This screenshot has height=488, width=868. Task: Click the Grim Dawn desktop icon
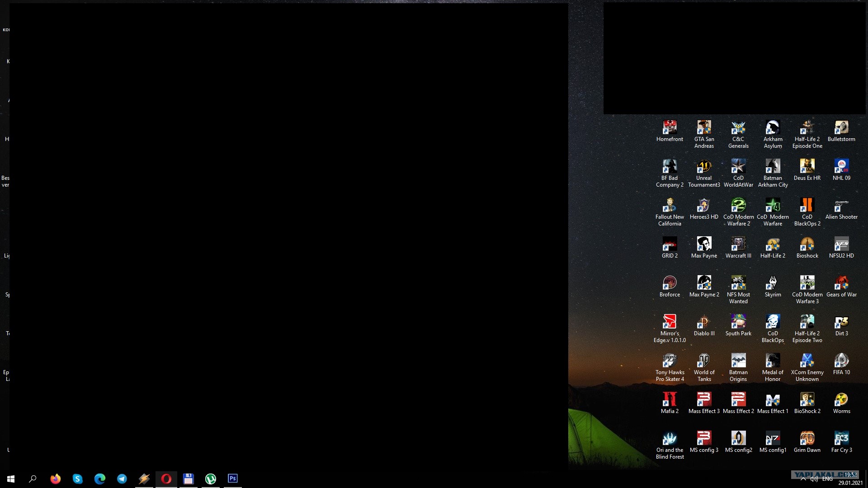tap(807, 442)
